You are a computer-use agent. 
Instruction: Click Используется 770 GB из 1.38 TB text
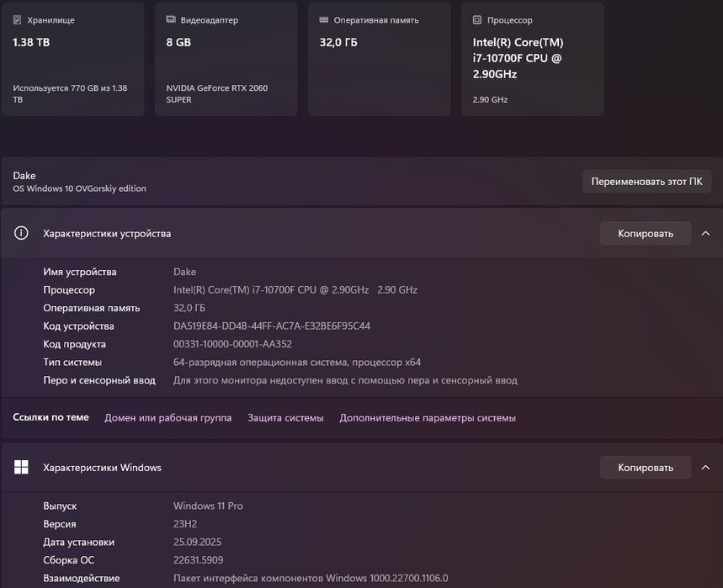click(70, 93)
